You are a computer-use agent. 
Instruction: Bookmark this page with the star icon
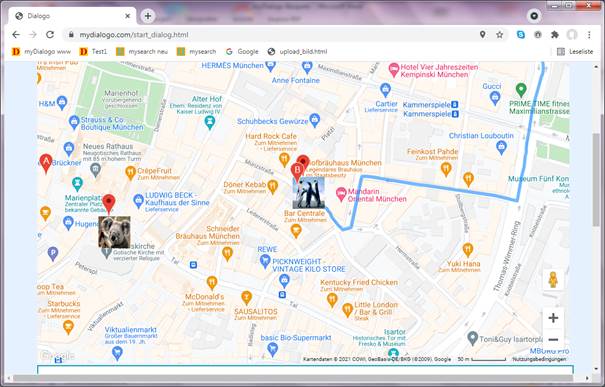[500, 35]
